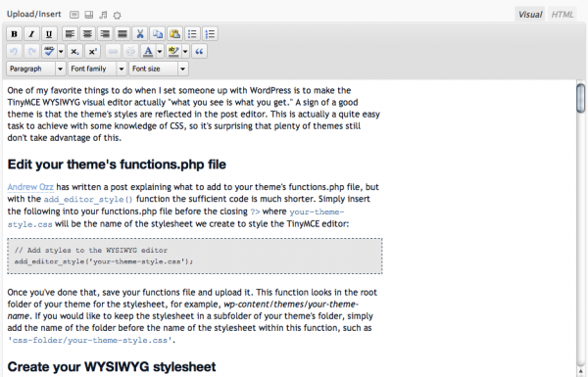Click the Add Audio music note icon

[x=103, y=15]
